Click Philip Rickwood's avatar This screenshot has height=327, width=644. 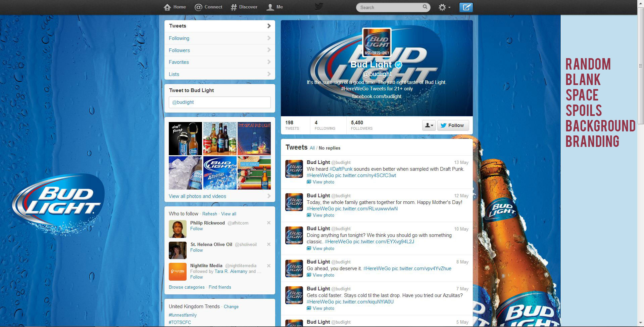[178, 229]
